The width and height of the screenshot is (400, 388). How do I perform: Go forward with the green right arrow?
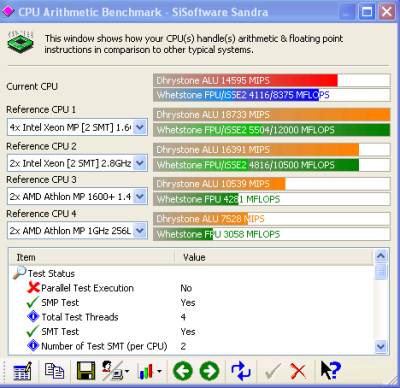[x=209, y=371]
